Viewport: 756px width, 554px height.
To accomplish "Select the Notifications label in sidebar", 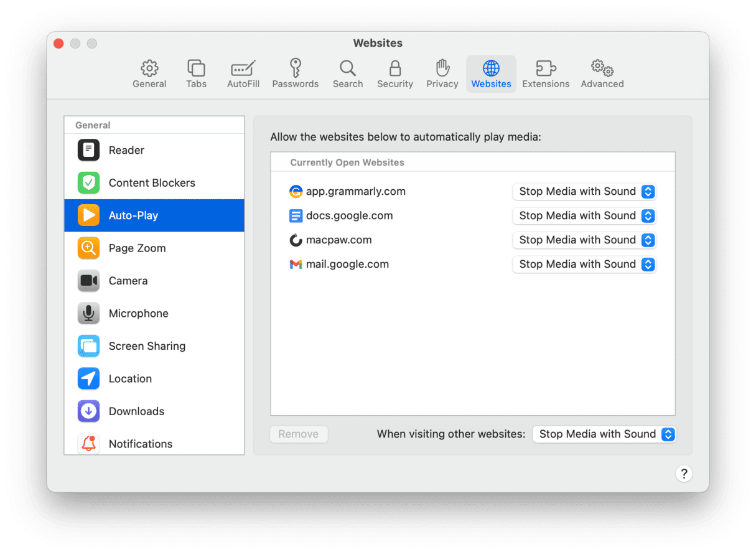I will tap(141, 444).
